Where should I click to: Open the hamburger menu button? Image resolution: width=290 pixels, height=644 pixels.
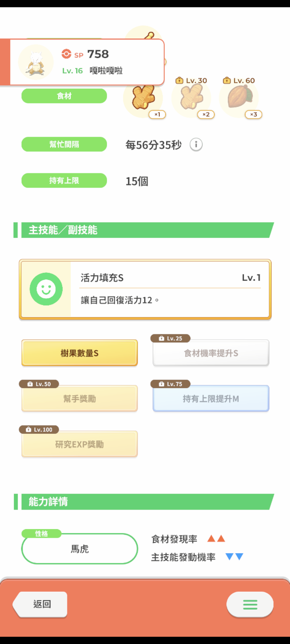tap(250, 605)
